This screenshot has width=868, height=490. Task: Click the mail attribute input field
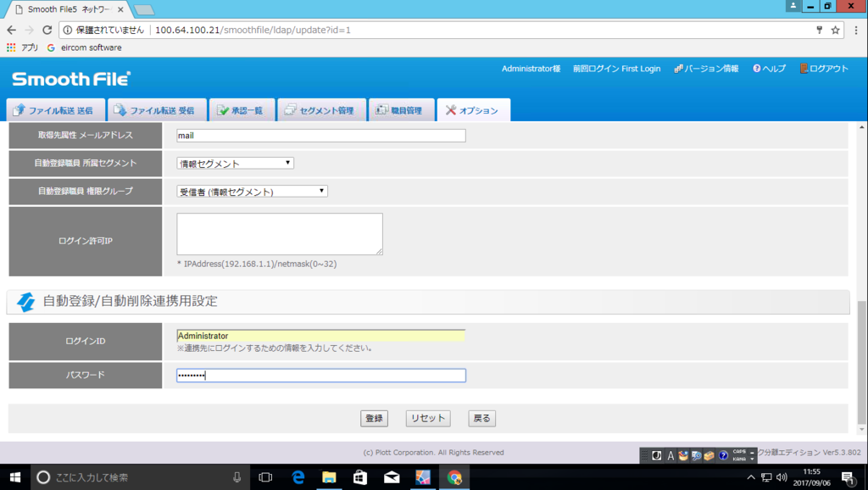coord(321,136)
